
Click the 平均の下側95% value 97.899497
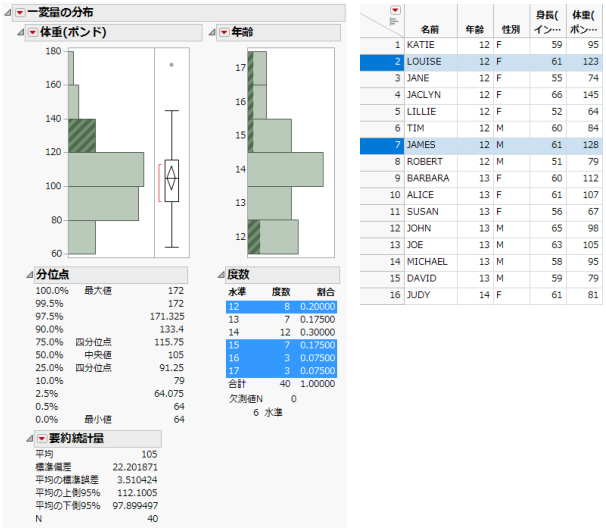(135, 506)
